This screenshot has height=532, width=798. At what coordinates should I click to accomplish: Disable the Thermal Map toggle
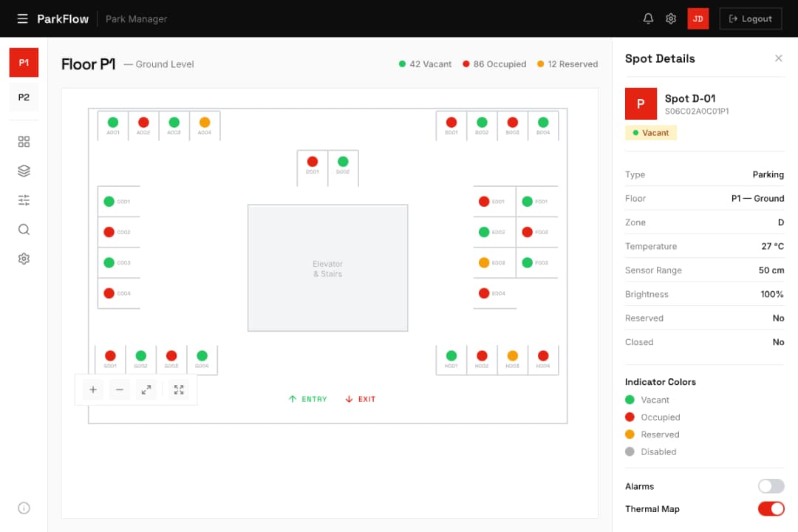pos(771,508)
